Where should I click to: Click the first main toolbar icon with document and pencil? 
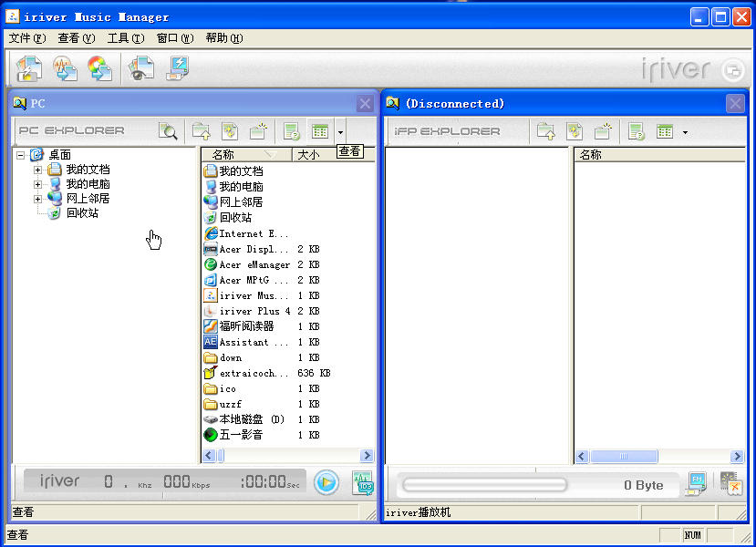[29, 68]
